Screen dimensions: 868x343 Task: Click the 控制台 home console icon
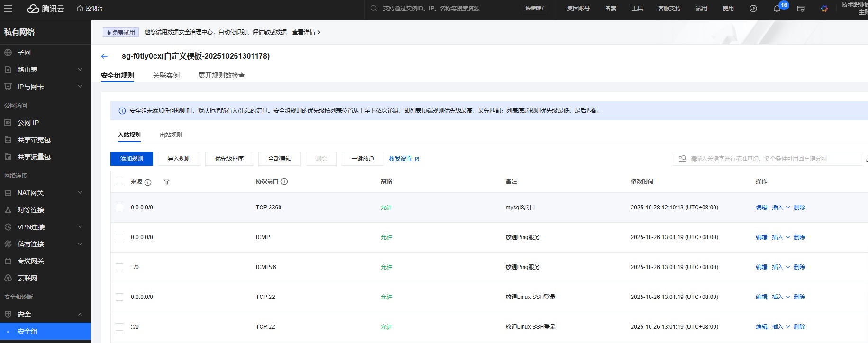(80, 9)
